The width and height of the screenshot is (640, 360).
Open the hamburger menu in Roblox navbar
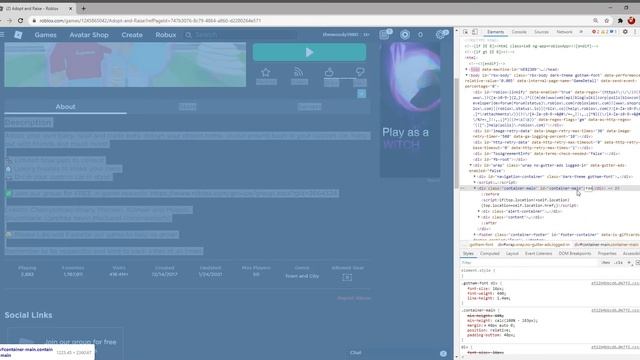2,35
